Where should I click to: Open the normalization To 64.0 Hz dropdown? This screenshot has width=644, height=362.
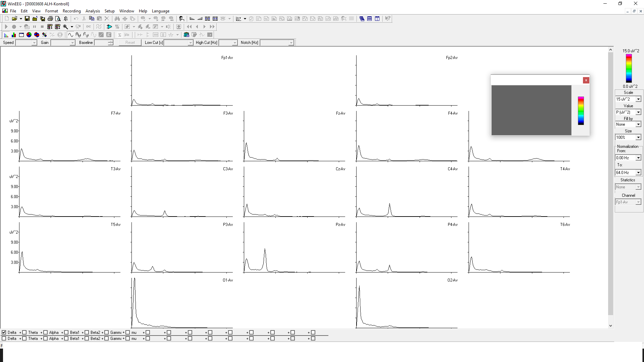pyautogui.click(x=638, y=173)
